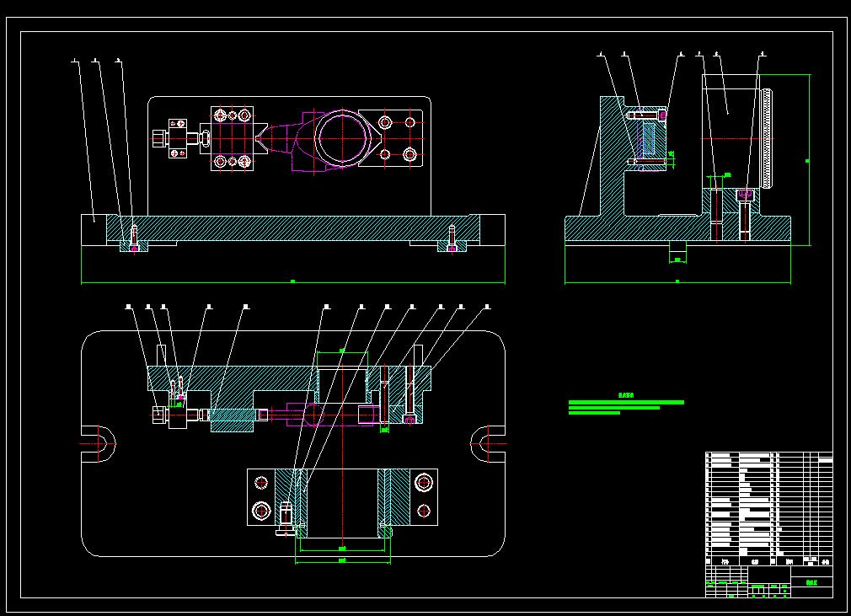Select the socket cap screw in the side view base
The image size is (851, 616).
[x=745, y=215]
